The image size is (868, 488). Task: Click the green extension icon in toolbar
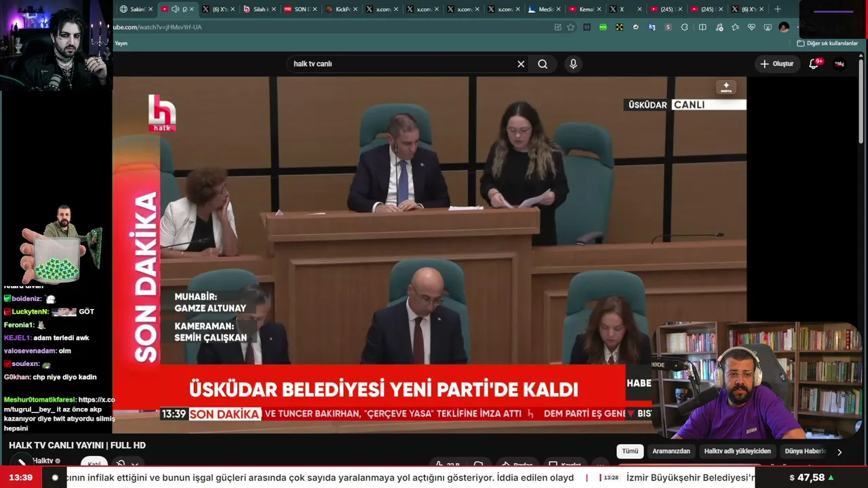[x=603, y=27]
